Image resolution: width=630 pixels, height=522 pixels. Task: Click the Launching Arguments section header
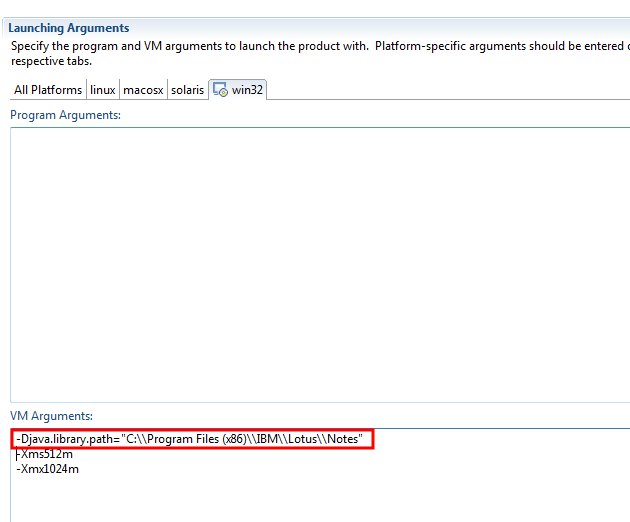pyautogui.click(x=68, y=28)
